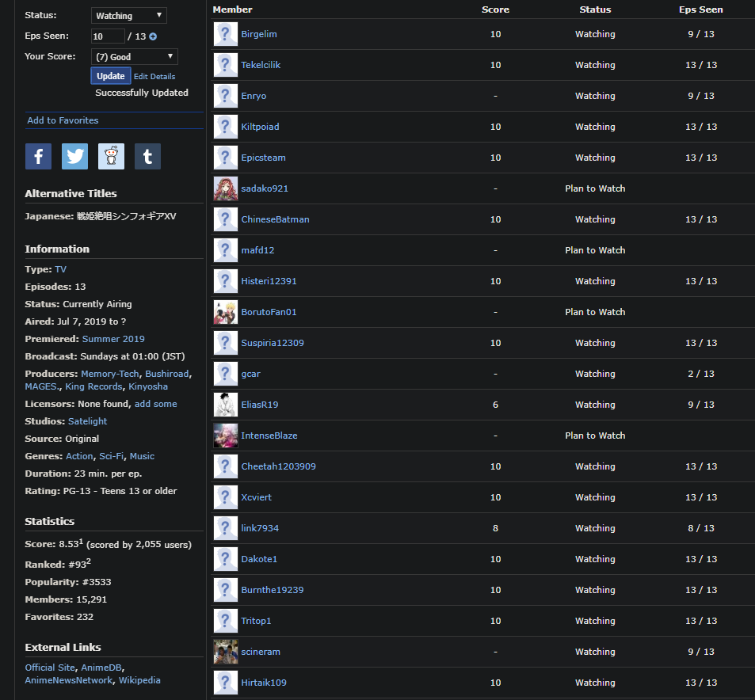Open Kiltpoiad member profile link
This screenshot has width=755, height=700.
pos(260,127)
